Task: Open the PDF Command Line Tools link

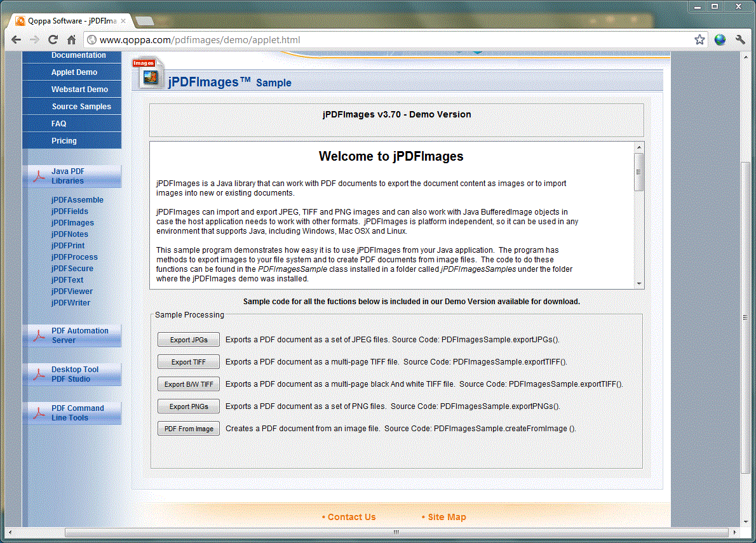Action: 78,412
